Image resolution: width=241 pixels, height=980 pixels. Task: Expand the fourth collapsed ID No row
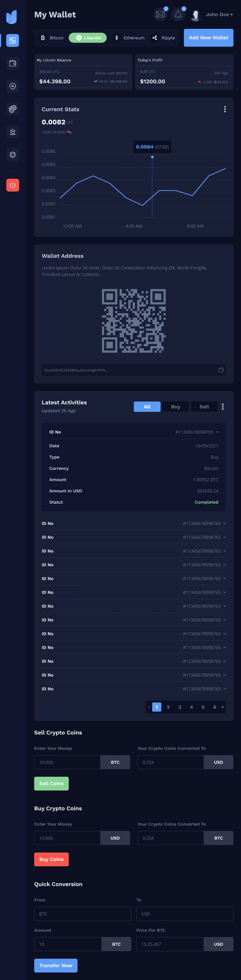coord(134,565)
